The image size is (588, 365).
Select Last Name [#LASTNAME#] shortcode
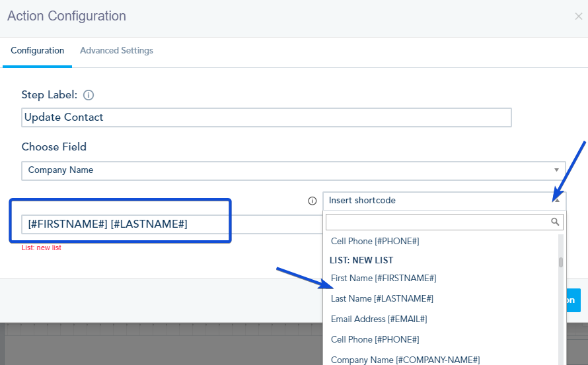coord(382,298)
